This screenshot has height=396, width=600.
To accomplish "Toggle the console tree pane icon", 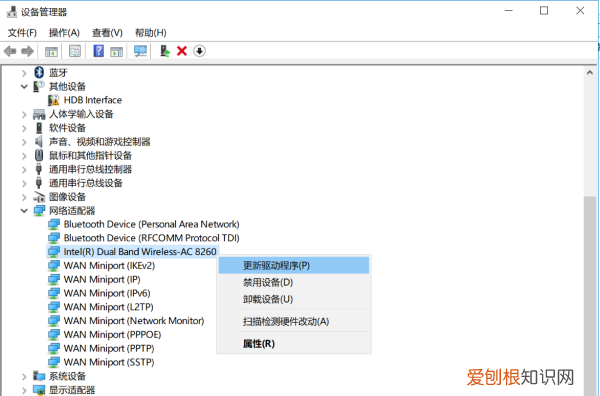I will pyautogui.click(x=51, y=51).
